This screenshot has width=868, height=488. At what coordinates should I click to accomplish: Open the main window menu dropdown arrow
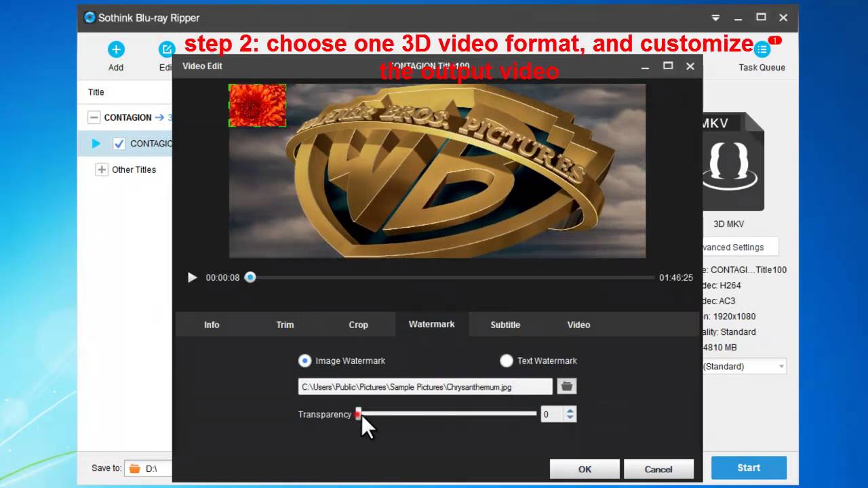tap(715, 18)
